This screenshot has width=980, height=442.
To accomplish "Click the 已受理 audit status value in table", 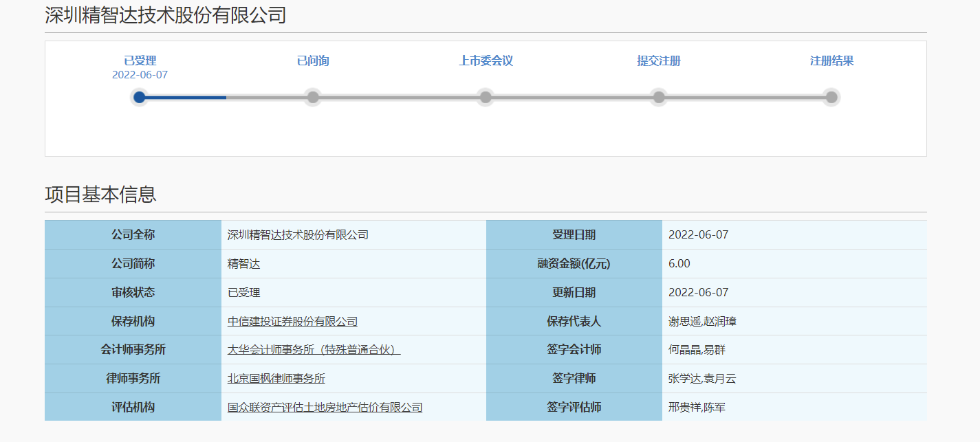I will 243,292.
